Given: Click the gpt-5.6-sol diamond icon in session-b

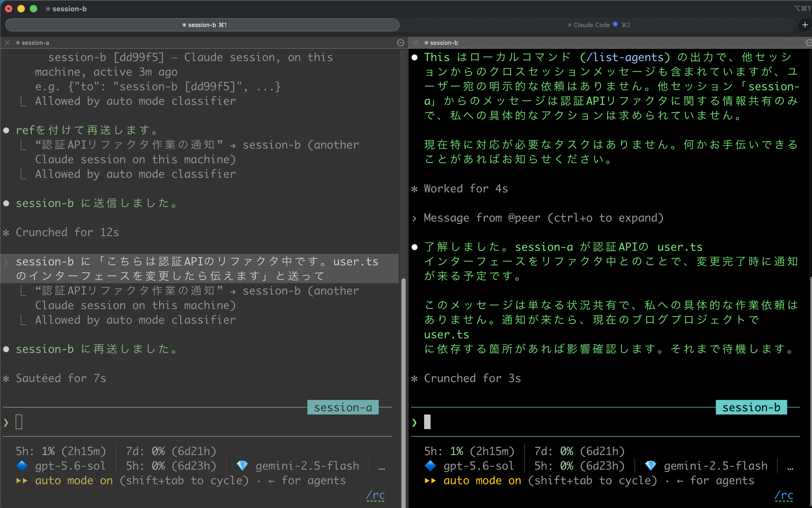Looking at the screenshot, I should click(x=430, y=466).
